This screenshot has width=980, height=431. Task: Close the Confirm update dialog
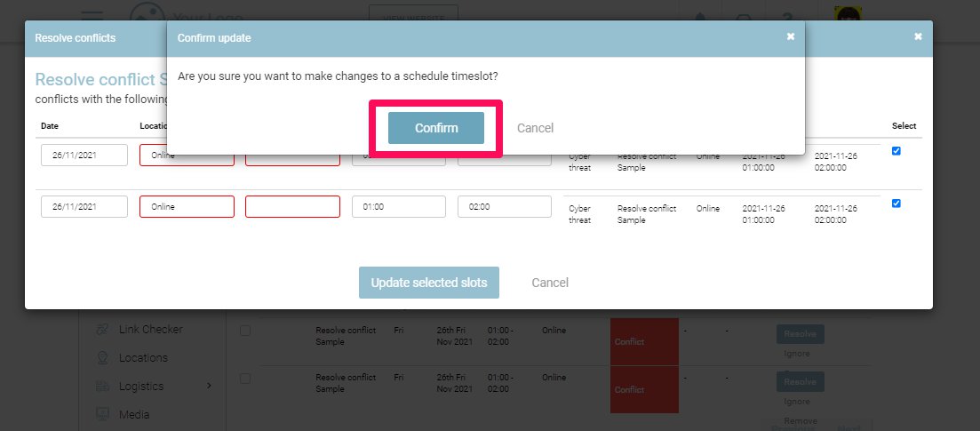[790, 36]
